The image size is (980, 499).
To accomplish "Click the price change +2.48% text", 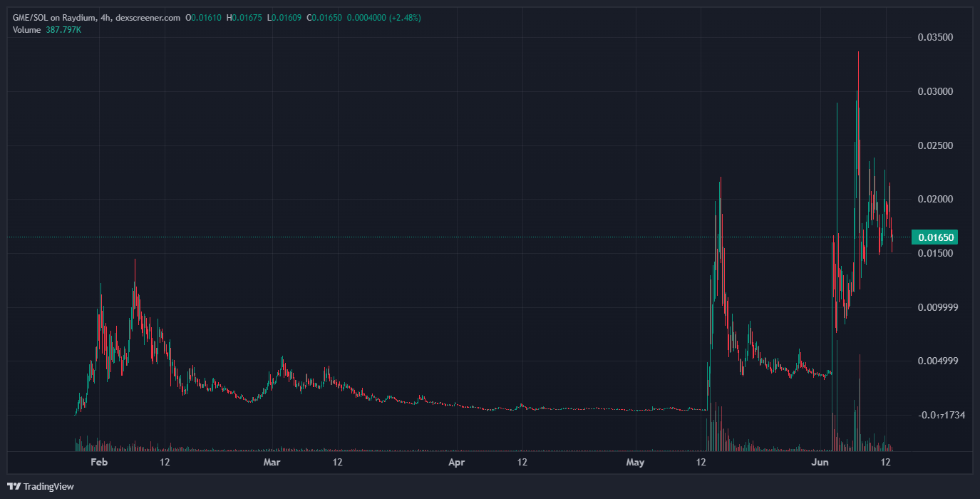I will tap(402, 18).
